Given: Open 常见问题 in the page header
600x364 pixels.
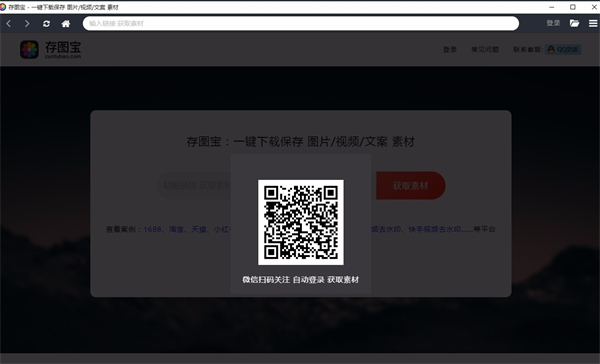Looking at the screenshot, I should 485,49.
